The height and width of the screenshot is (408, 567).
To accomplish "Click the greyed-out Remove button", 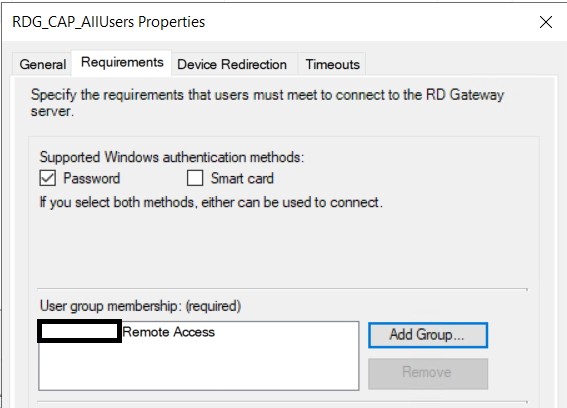I will tap(428, 372).
